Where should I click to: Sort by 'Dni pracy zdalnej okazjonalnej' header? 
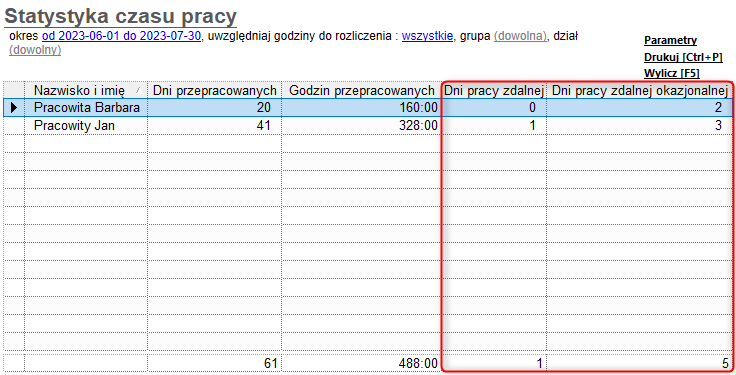click(x=639, y=90)
